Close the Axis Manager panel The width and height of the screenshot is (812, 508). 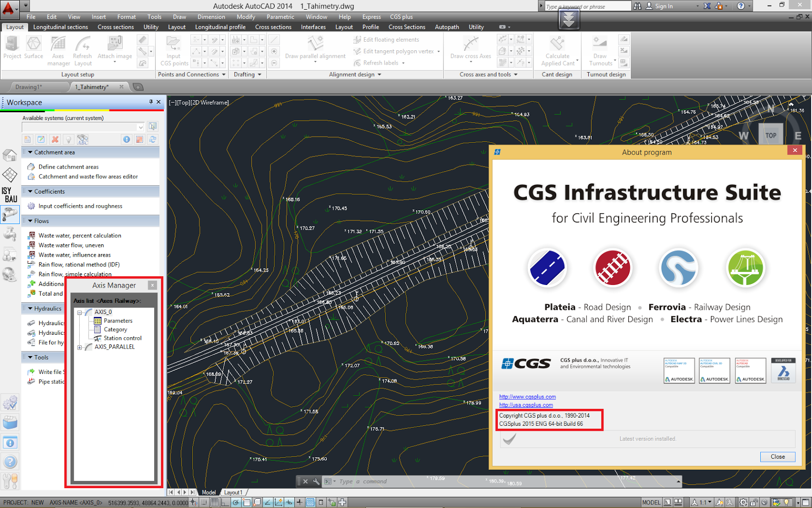click(x=152, y=285)
